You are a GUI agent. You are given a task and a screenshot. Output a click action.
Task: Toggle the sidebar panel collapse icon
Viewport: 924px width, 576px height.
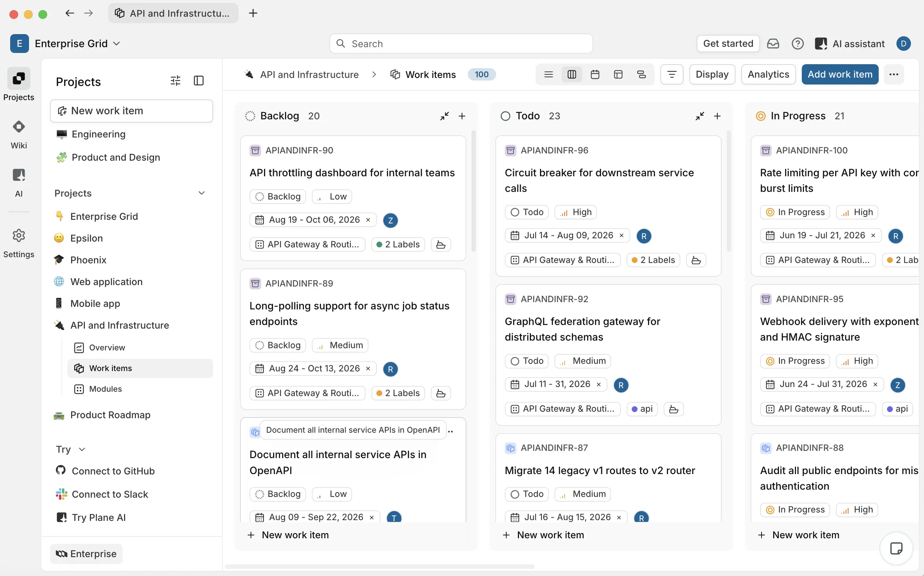click(199, 81)
